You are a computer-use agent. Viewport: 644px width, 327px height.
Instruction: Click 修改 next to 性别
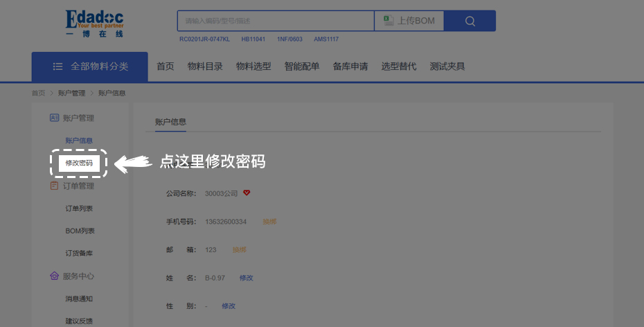pos(229,306)
